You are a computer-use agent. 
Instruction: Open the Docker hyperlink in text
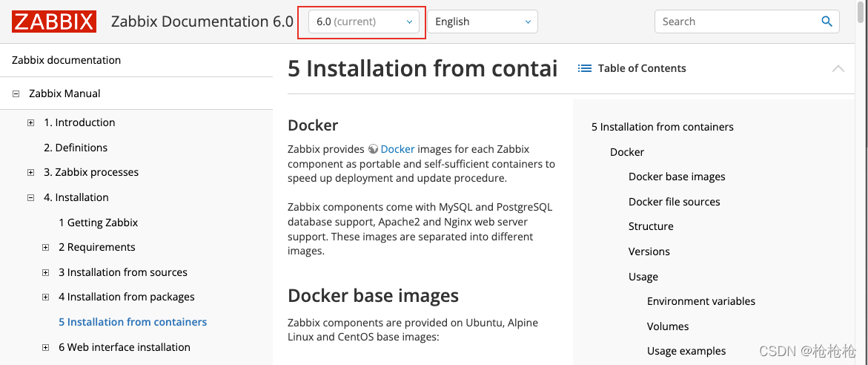pos(397,149)
